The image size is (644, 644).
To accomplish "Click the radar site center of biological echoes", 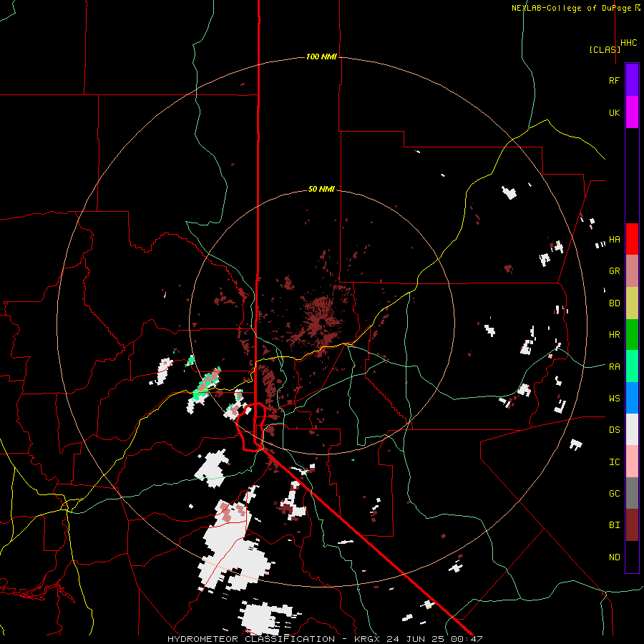I will [321, 321].
